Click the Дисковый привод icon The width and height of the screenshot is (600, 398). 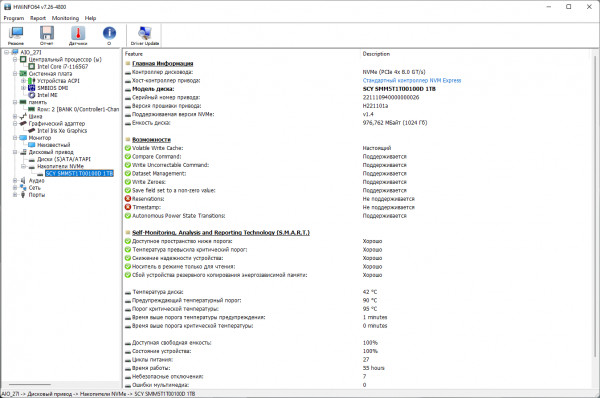23,152
